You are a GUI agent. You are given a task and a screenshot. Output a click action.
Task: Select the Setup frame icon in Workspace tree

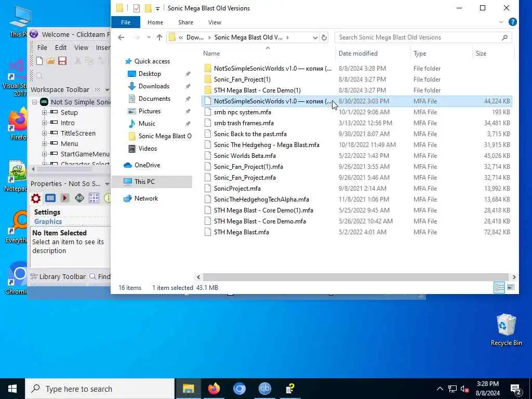tap(54, 112)
